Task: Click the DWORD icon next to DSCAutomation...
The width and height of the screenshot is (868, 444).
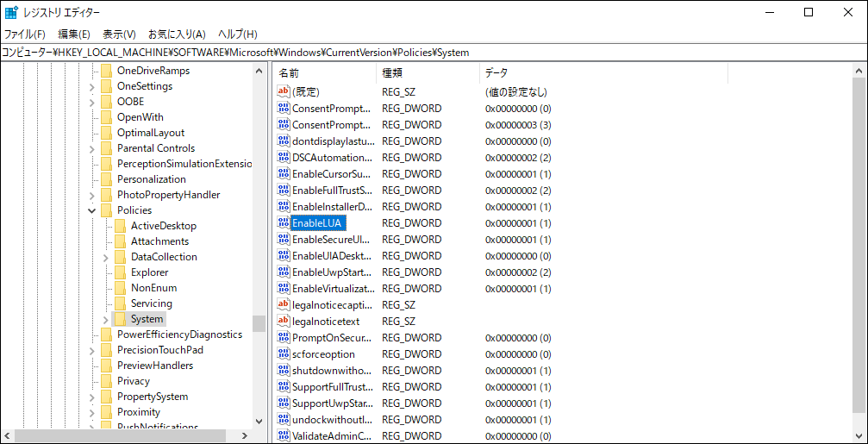Action: [x=284, y=157]
